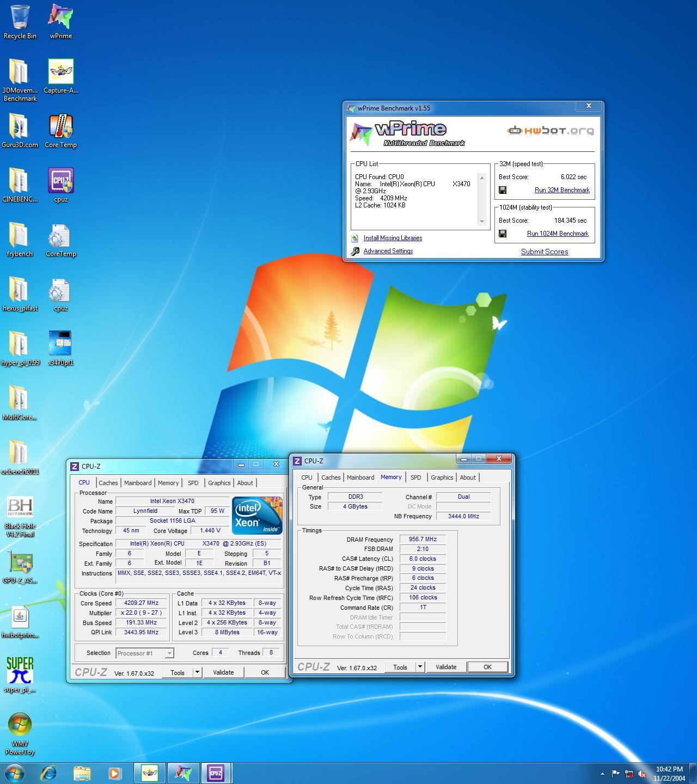Click Action Center flag tray icon

coord(616,774)
